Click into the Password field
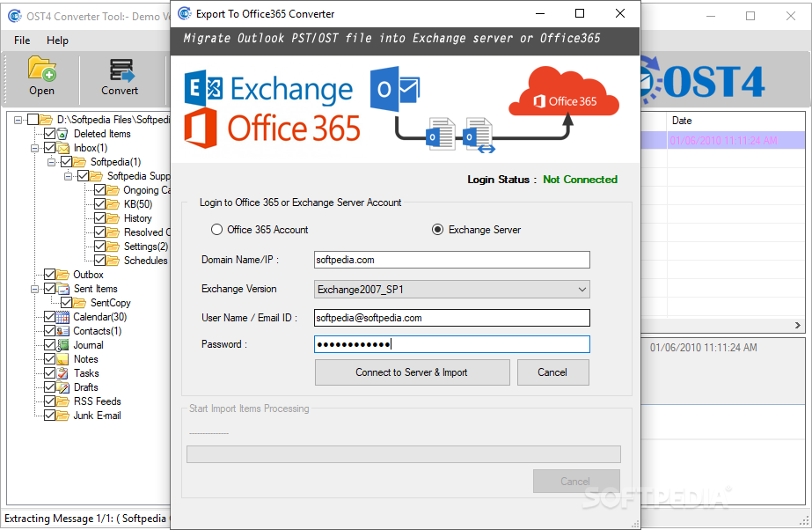Viewport: 812px width, 530px height. 451,344
